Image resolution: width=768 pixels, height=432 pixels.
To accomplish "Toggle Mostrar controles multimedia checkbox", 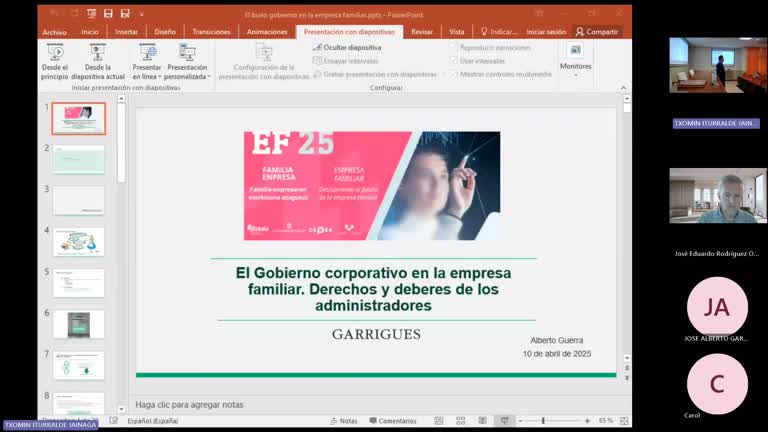I will coord(454,74).
